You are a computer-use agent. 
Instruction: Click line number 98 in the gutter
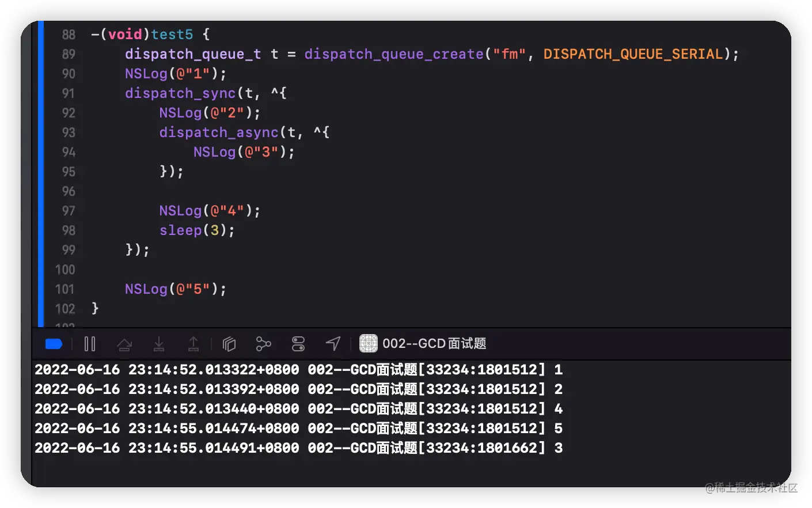[x=69, y=230]
